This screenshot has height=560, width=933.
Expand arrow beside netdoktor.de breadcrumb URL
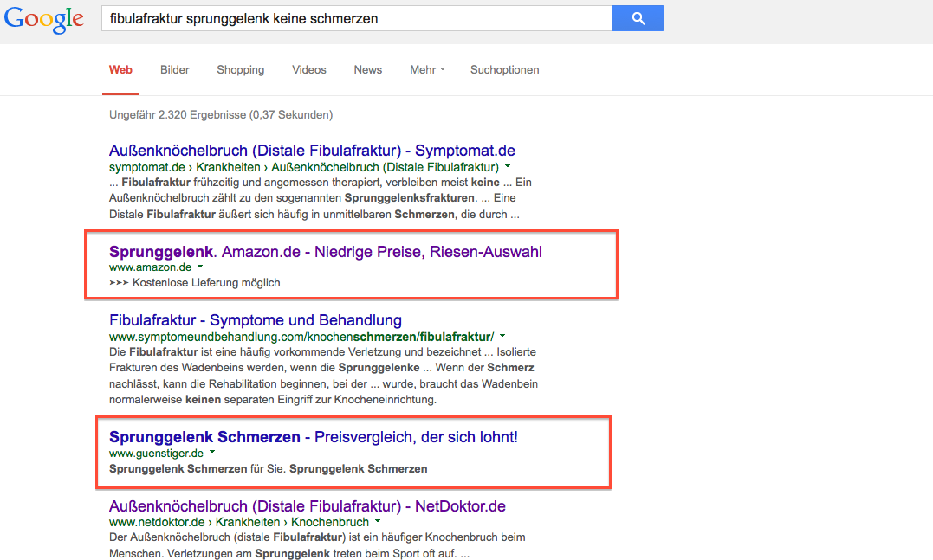pyautogui.click(x=377, y=521)
